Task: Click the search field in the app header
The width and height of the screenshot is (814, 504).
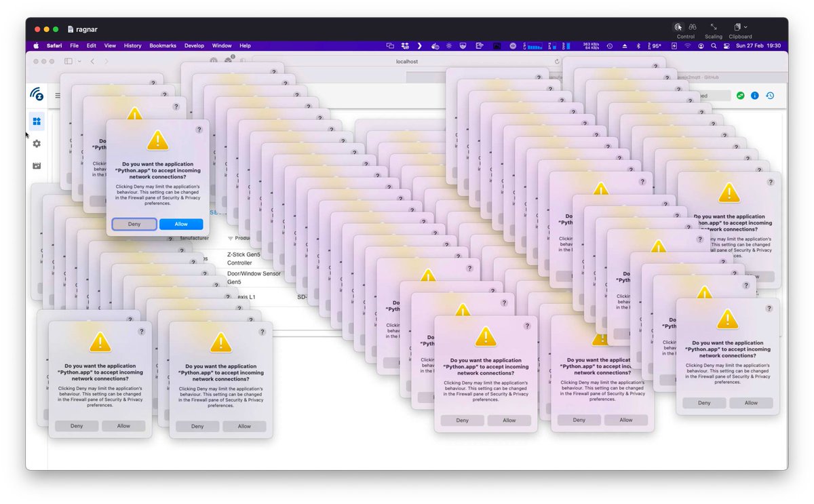Action: tap(716, 96)
